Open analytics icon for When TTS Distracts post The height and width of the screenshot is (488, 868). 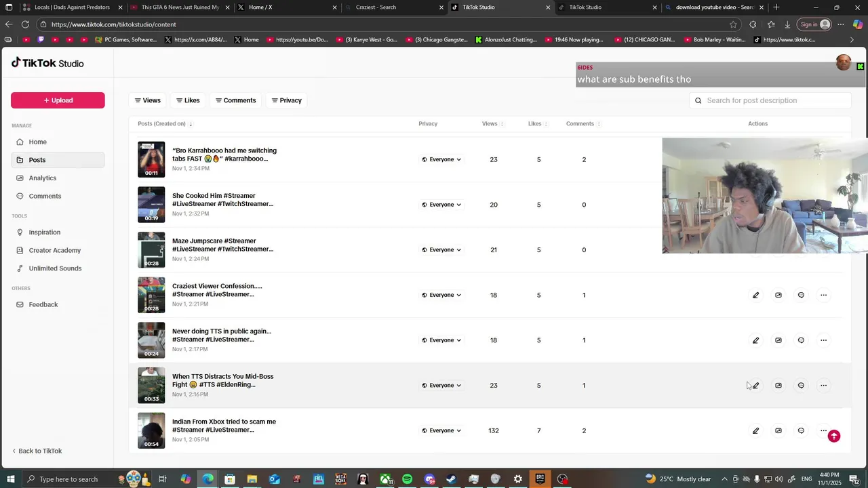click(x=778, y=385)
